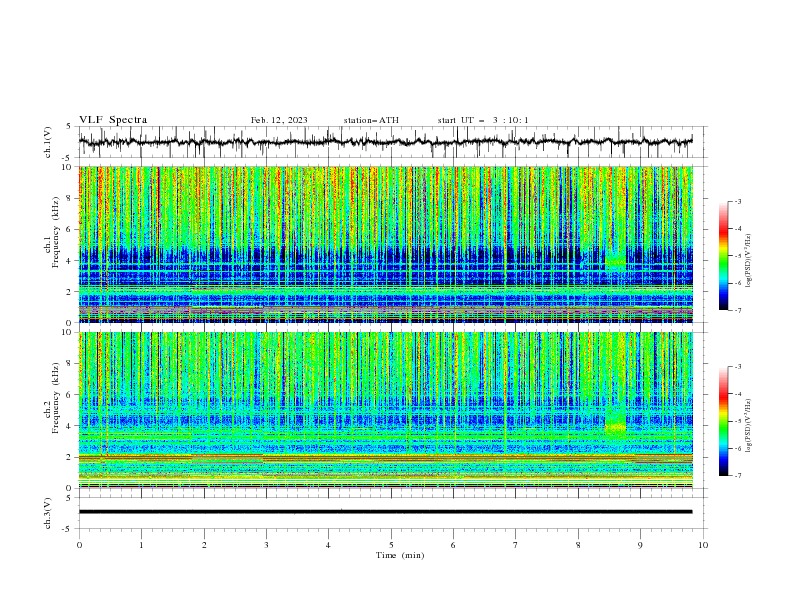Click the "-3" label on ch.1 color bar
Viewport: 792px width, 612px height.
738,201
